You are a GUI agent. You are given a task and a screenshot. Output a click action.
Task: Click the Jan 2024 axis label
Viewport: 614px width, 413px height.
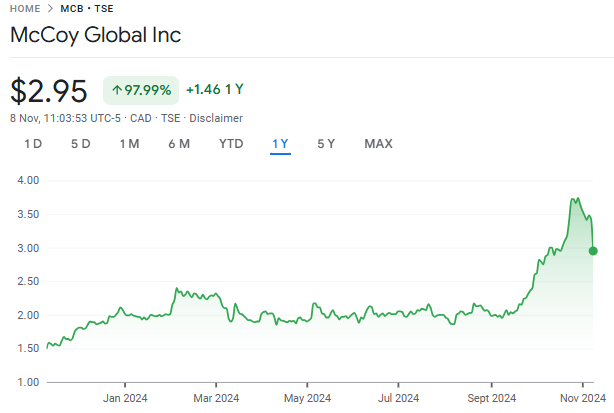coord(125,398)
